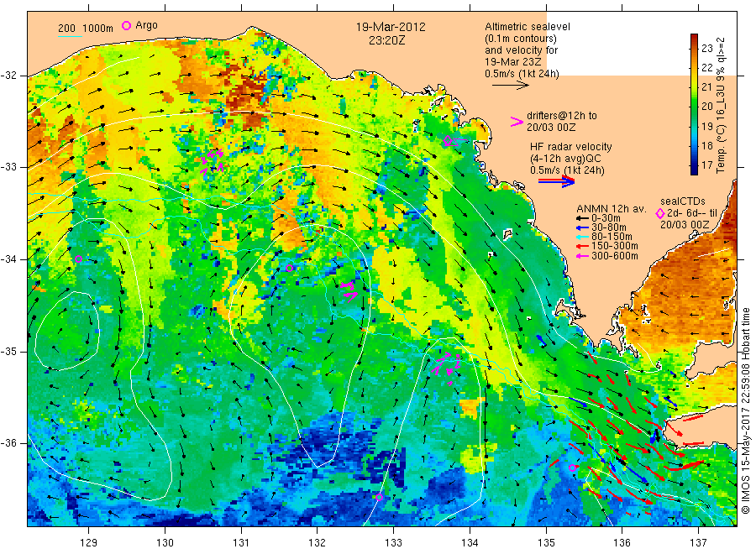Click the latitude label -34
Image resolution: width=756 pixels, height=554 pixels.
(8, 259)
